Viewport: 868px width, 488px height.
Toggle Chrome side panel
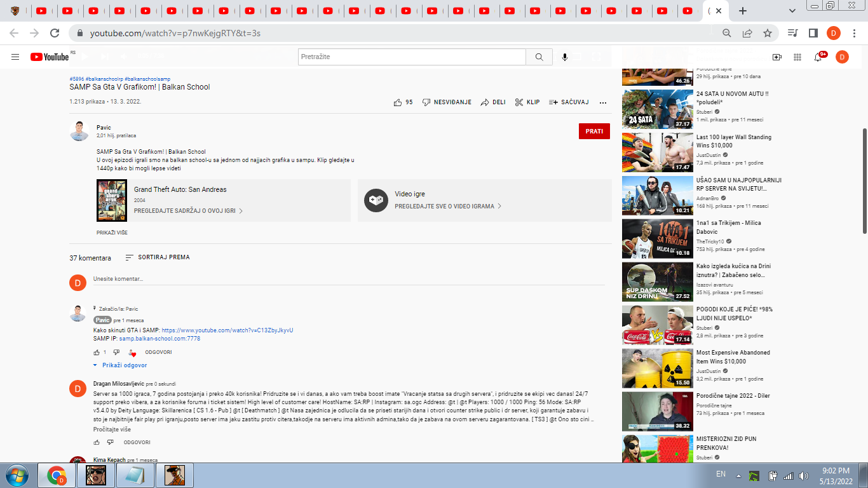pyautogui.click(x=813, y=33)
